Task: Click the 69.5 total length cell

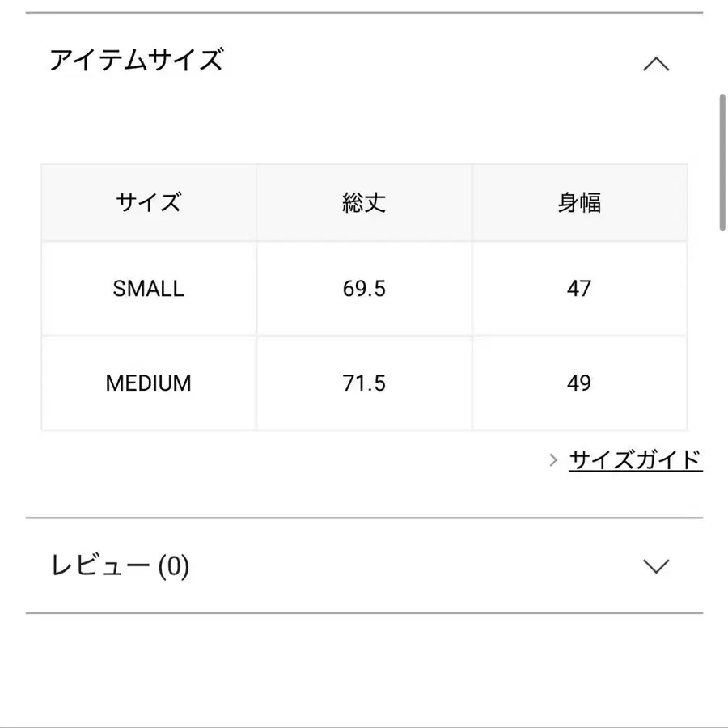Action: coord(364,289)
